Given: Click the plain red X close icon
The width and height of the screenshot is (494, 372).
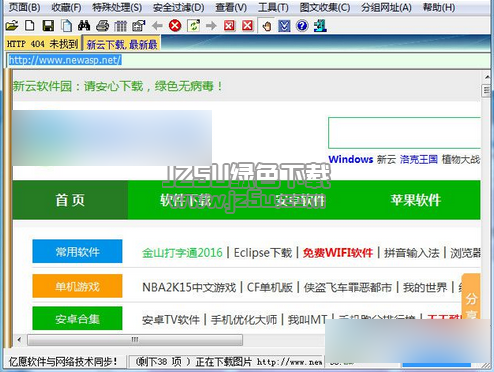Looking at the screenshot, I should (x=247, y=26).
